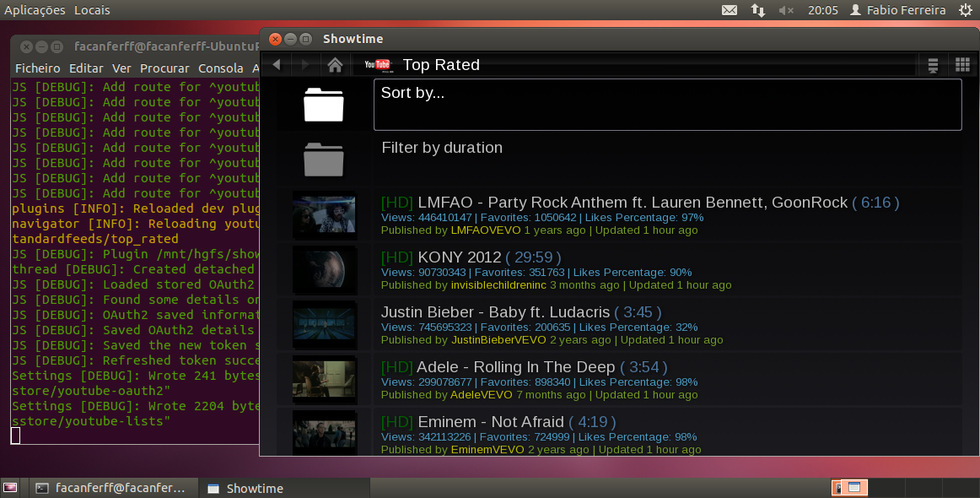980x498 pixels.
Task: Open the Locais menu in top panel
Action: (x=92, y=10)
